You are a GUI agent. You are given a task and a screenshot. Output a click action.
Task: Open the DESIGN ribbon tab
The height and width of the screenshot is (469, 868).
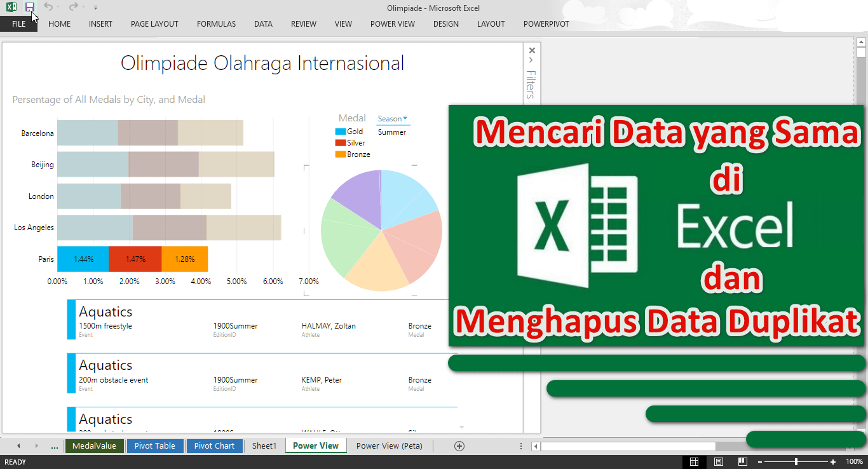point(446,24)
